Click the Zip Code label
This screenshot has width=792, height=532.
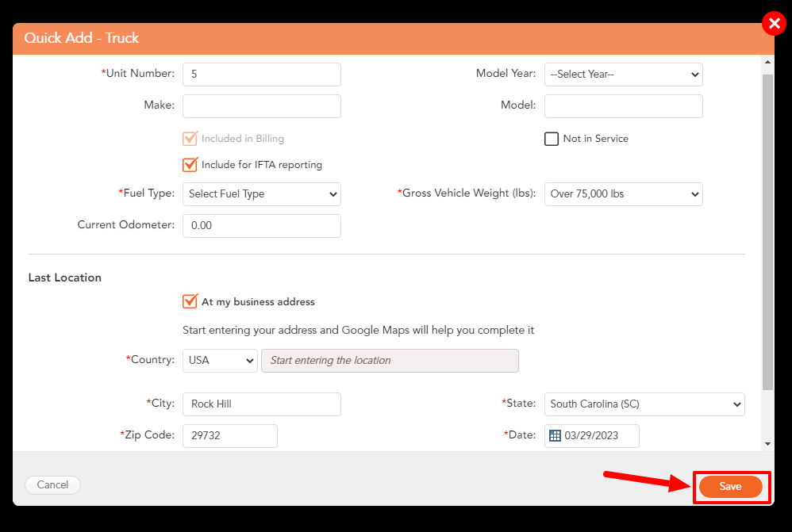(148, 435)
